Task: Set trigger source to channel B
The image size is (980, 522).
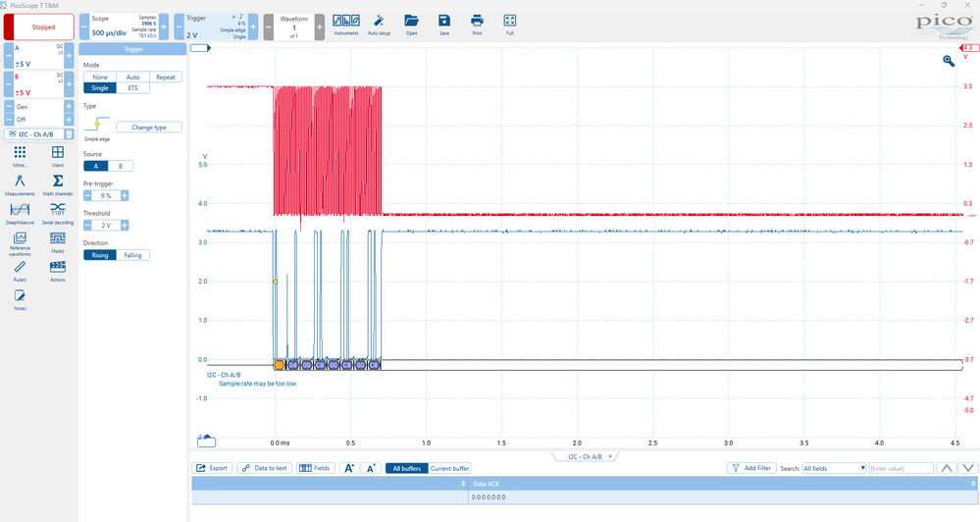Action: [121, 166]
